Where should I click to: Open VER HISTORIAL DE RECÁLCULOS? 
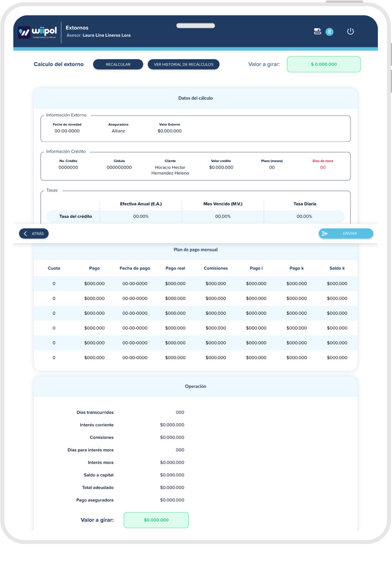coord(183,64)
